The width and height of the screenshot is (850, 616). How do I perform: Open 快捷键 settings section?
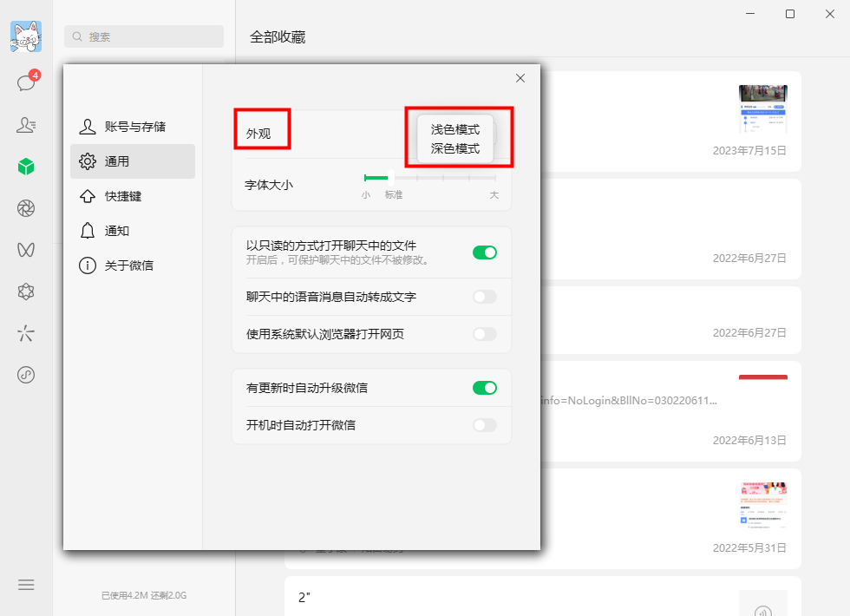(x=133, y=196)
